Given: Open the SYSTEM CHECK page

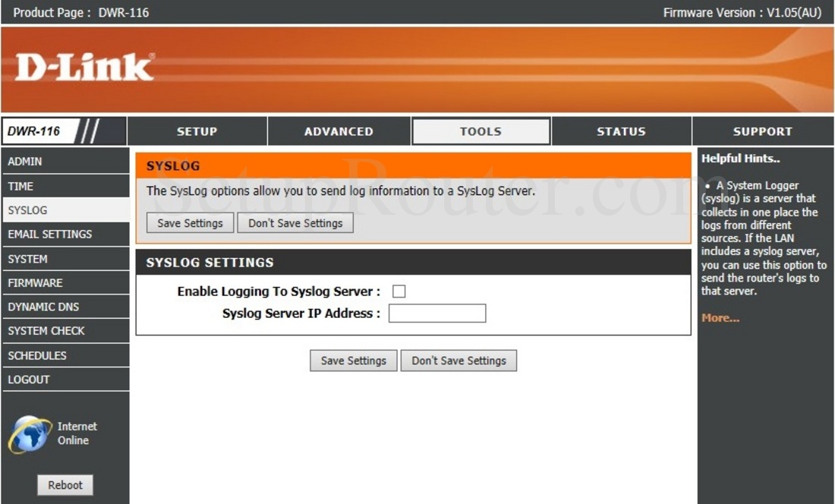Looking at the screenshot, I should (x=65, y=331).
